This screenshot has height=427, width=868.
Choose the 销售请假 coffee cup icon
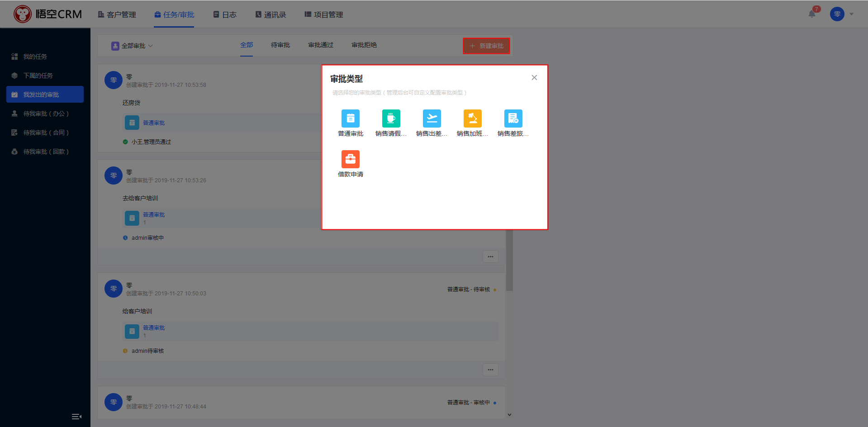point(391,119)
